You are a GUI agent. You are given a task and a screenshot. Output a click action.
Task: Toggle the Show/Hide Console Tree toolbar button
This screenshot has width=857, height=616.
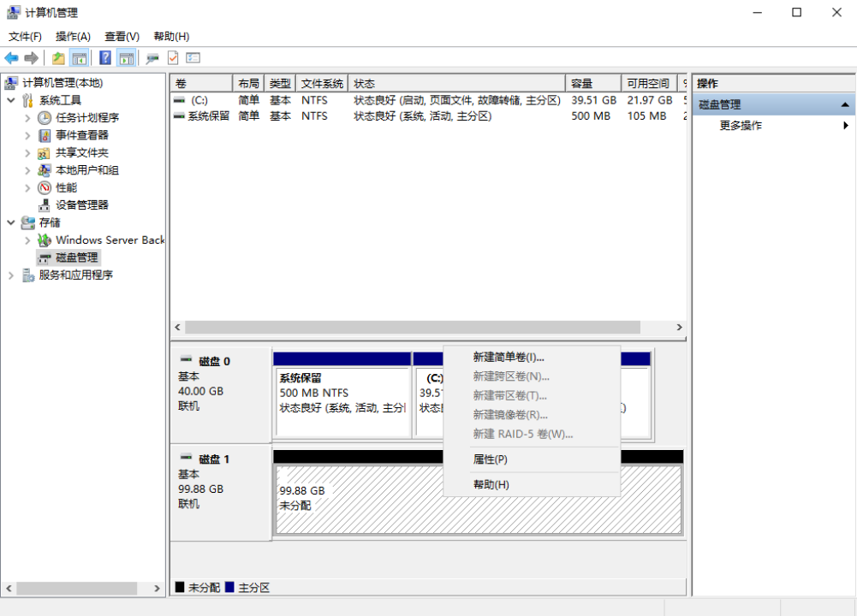(80, 58)
